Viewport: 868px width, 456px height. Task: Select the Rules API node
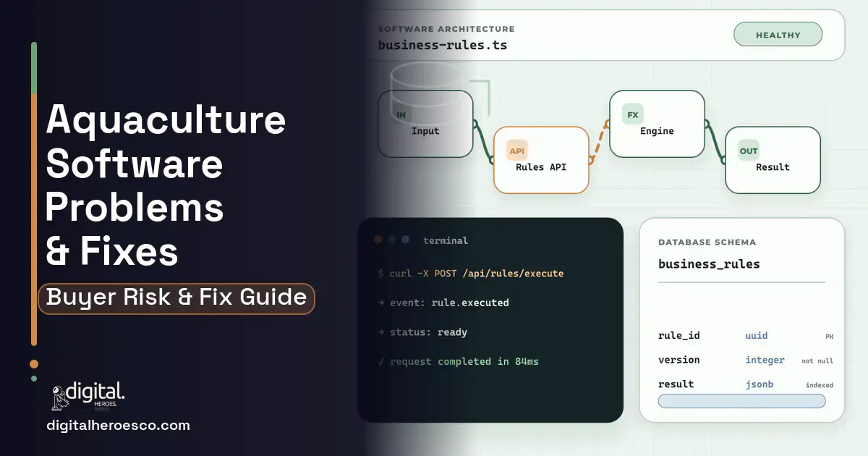[x=541, y=160]
